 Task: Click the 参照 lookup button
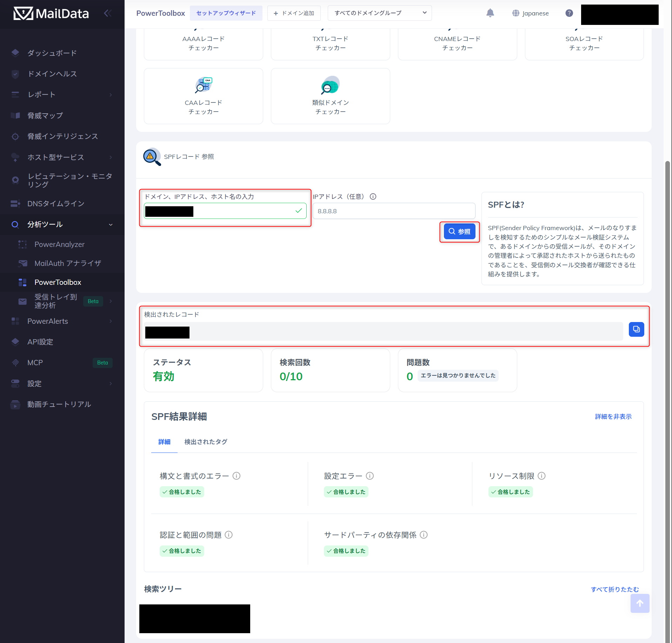460,232
